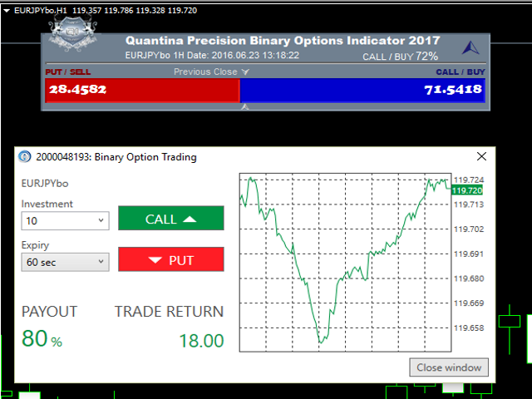Screen dimensions: 532x399
Task: Open the Investment amount dropdown
Action: point(65,221)
